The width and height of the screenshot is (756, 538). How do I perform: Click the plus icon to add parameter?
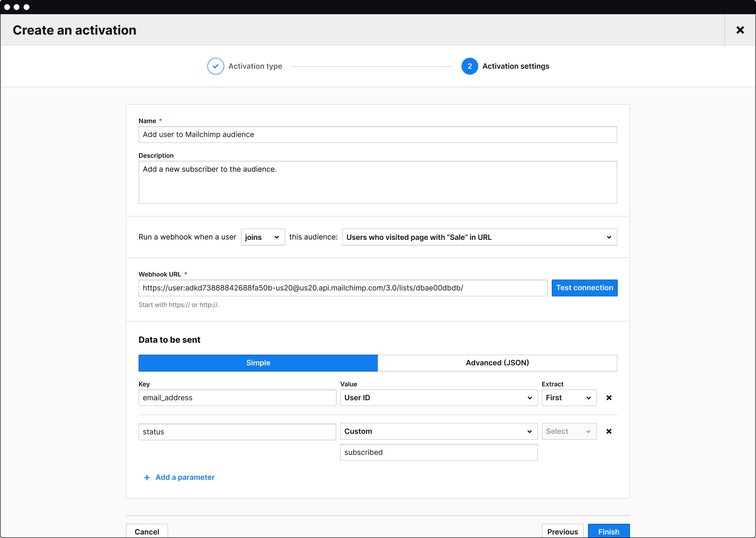(x=147, y=477)
